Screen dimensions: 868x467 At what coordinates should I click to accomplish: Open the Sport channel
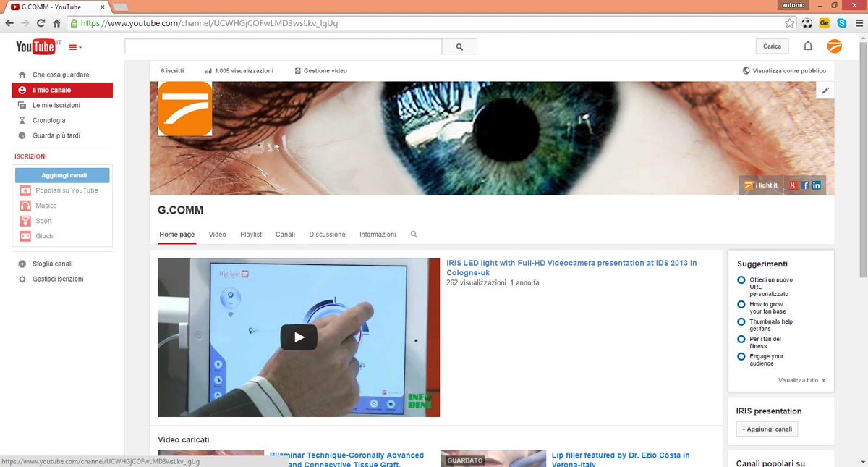click(x=43, y=221)
